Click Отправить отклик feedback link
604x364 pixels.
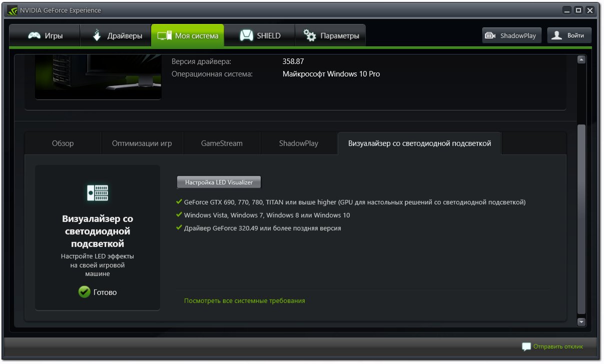[x=558, y=346]
